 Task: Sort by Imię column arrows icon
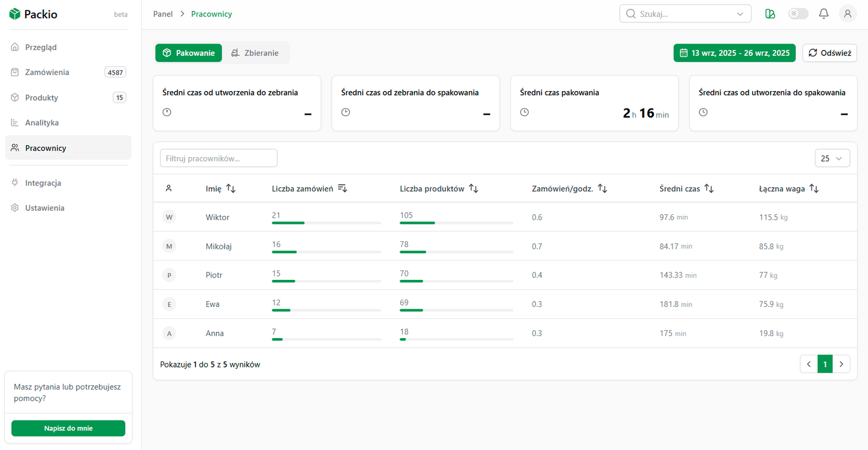click(231, 188)
